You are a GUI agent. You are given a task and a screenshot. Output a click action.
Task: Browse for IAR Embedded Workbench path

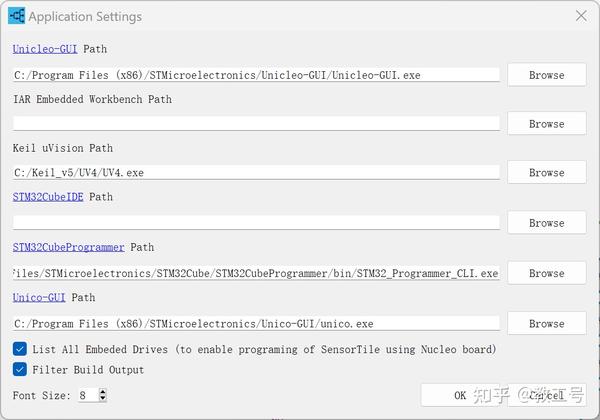tap(546, 124)
